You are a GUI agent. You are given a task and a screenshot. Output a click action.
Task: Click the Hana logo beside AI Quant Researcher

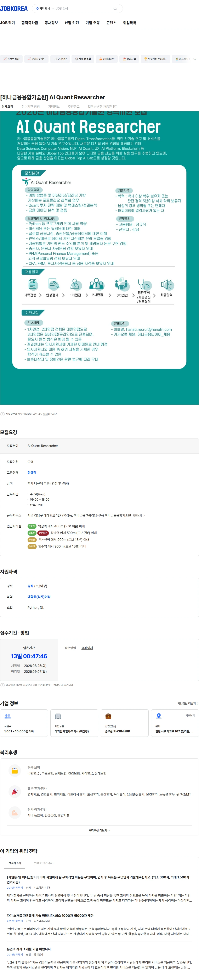pyautogui.click(x=26, y=182)
